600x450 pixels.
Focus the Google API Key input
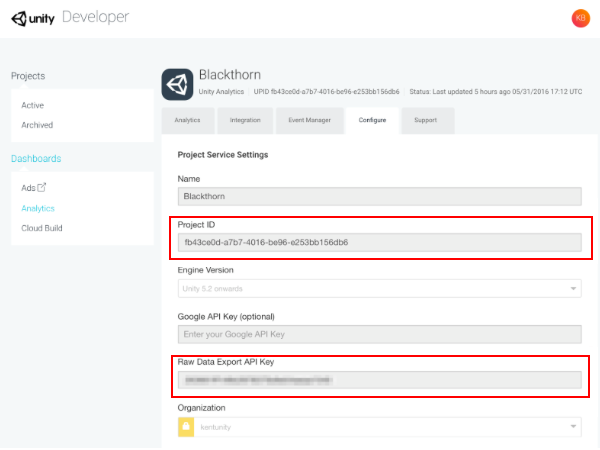(379, 334)
